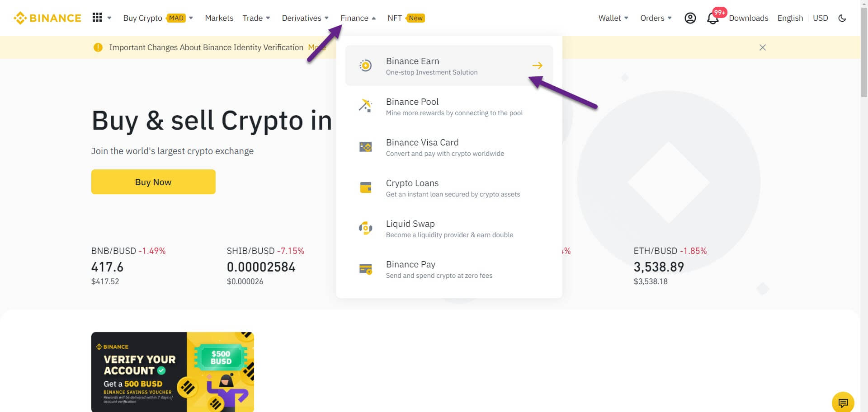
Task: Select Binance Earn from Finance menu
Action: point(449,66)
